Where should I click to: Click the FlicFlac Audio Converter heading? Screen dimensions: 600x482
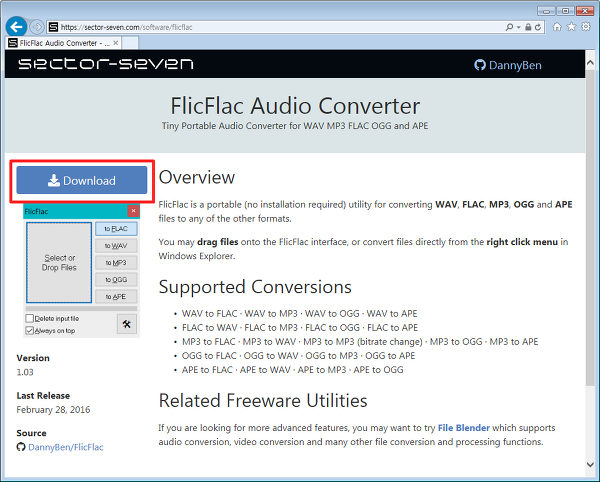[x=295, y=106]
